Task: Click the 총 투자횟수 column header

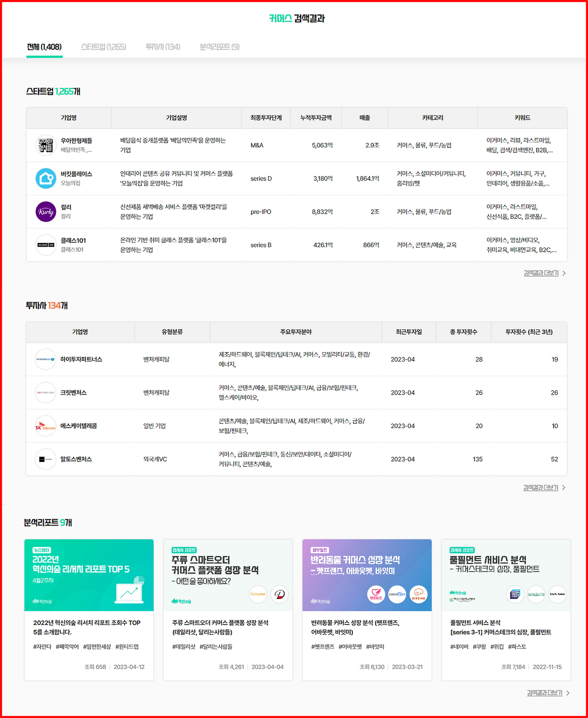Action: pos(464,332)
